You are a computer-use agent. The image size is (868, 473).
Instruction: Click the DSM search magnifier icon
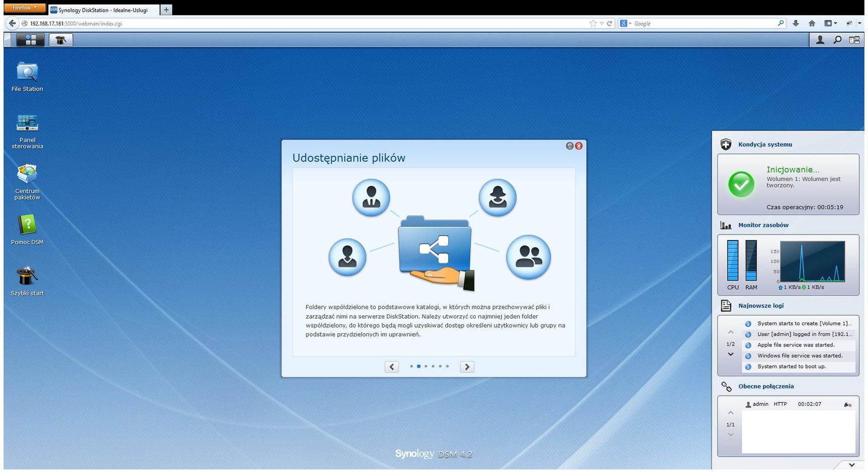pos(837,40)
